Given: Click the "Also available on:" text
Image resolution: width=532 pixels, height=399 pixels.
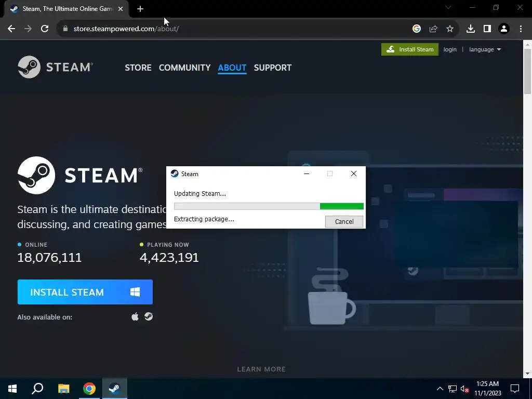Looking at the screenshot, I should (45, 317).
